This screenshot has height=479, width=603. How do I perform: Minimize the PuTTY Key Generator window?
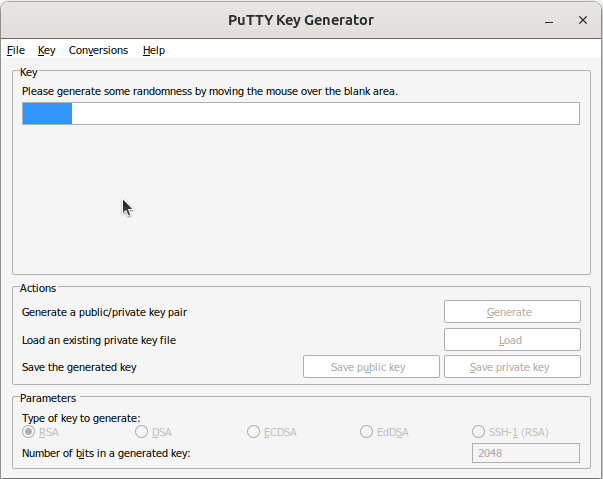(549, 20)
